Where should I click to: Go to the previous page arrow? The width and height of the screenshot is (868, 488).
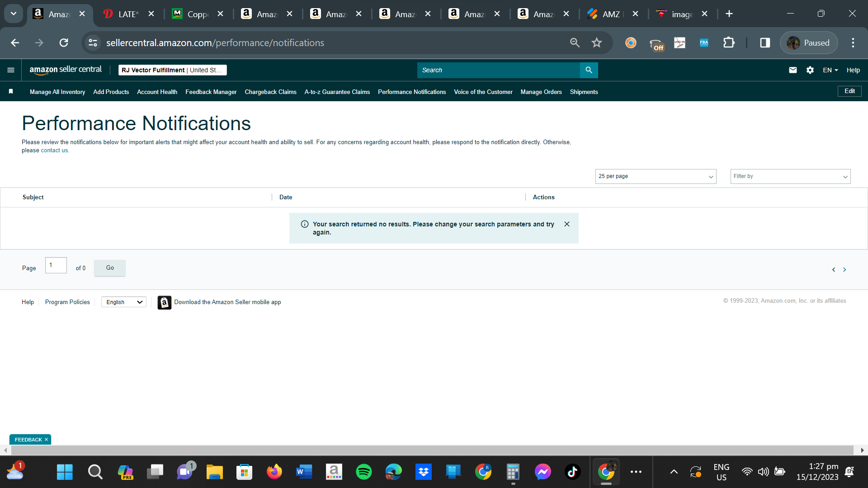click(834, 270)
